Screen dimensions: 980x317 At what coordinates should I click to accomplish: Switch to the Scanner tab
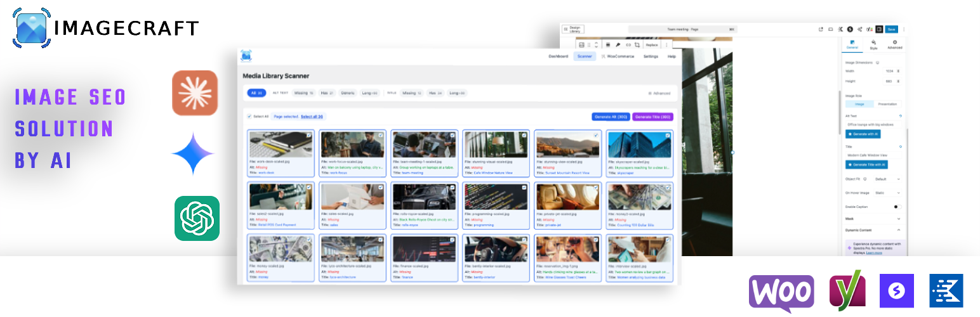[x=585, y=56]
